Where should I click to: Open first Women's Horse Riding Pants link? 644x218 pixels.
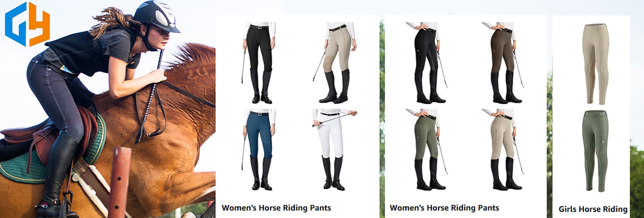tap(276, 208)
